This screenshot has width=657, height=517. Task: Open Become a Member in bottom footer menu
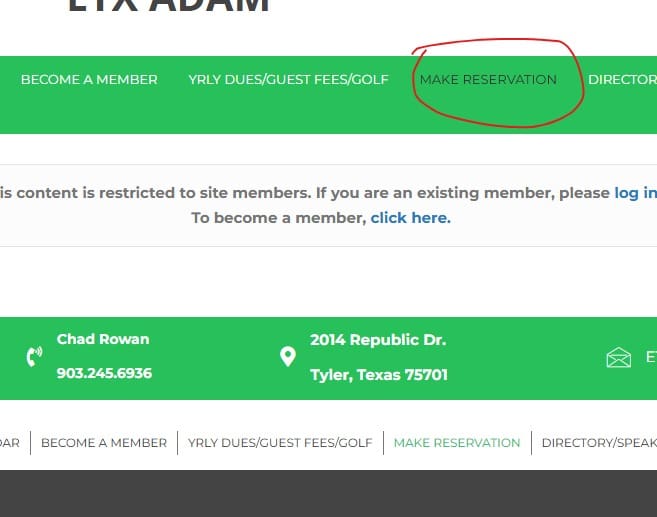[x=104, y=442]
